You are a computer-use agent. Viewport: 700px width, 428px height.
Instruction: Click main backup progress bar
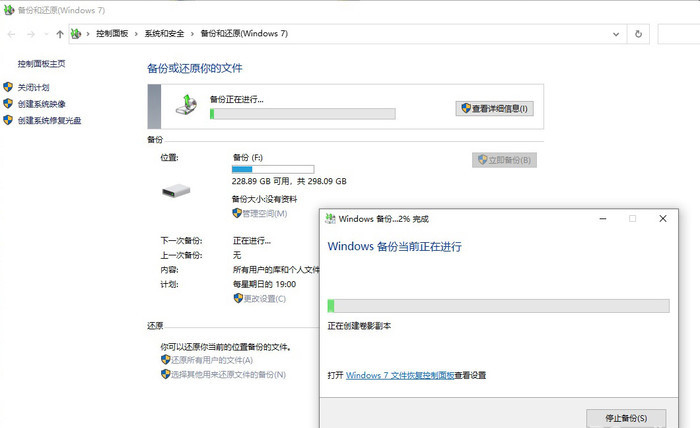[x=303, y=114]
